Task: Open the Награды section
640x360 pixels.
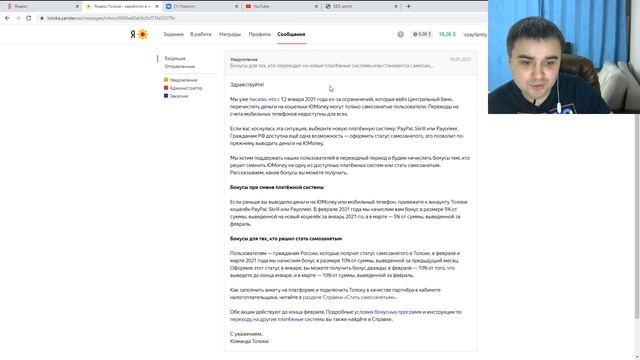Action: tap(230, 34)
